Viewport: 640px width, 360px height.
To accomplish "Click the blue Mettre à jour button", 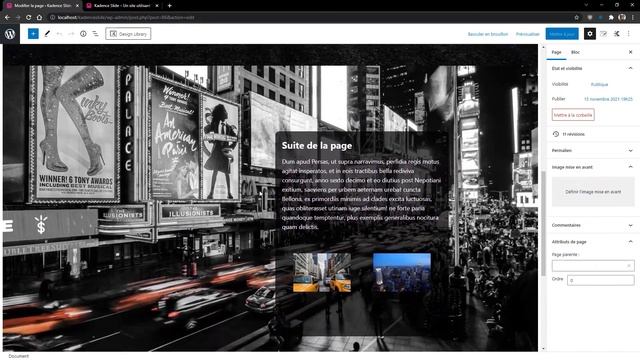I will tap(562, 34).
